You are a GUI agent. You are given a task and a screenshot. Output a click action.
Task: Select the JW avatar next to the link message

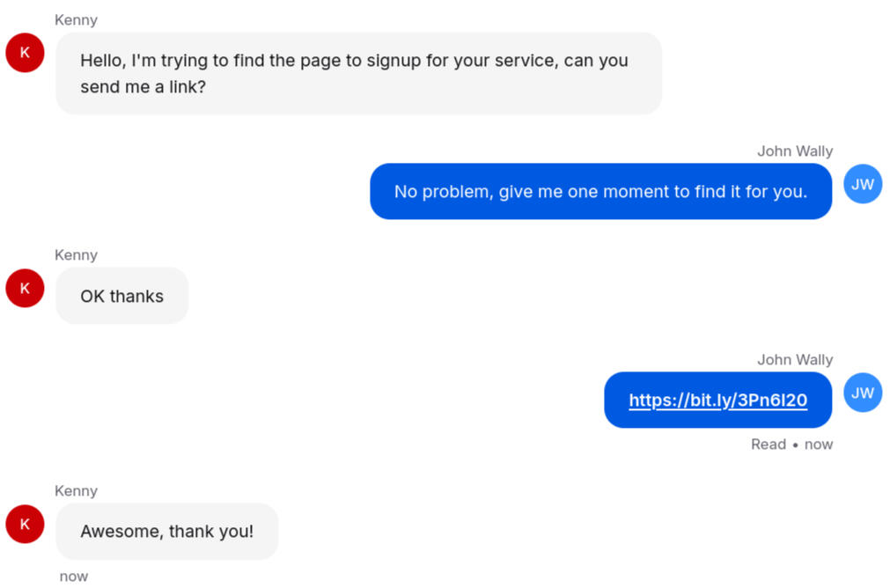click(x=863, y=393)
